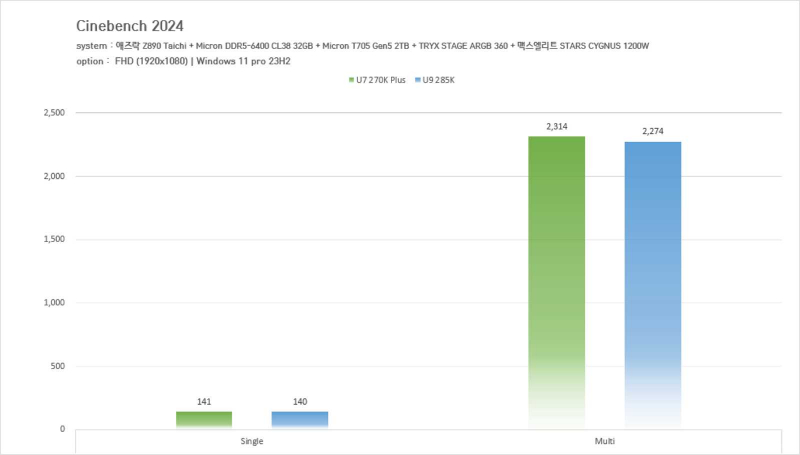Select the system specification text line
The height and width of the screenshot is (455, 800).
click(x=362, y=47)
